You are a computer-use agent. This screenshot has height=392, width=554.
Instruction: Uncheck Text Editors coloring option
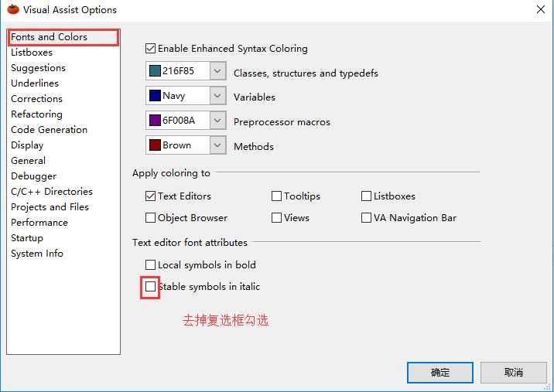click(151, 196)
